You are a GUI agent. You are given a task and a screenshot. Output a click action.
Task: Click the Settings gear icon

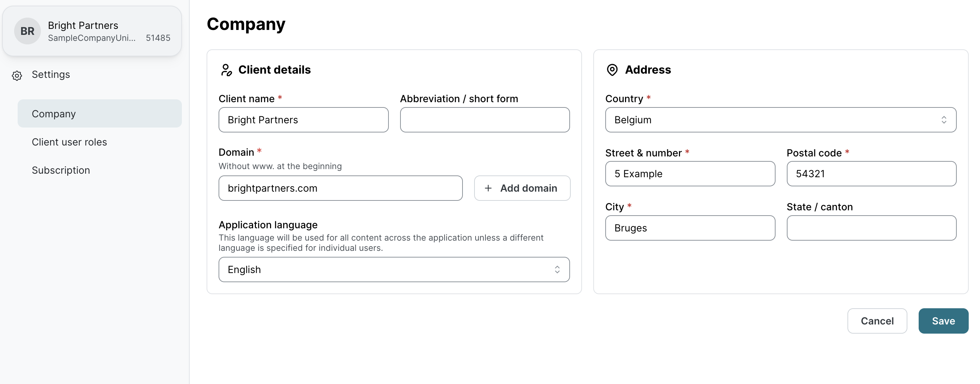17,75
